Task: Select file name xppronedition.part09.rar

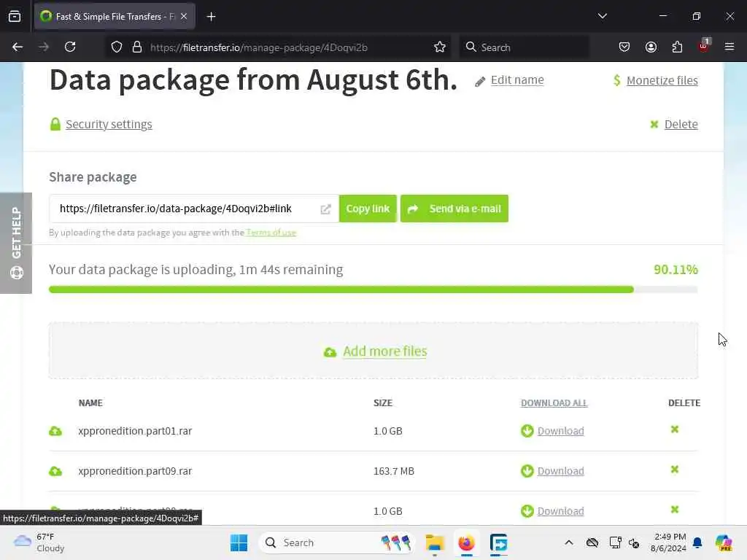Action: coord(135,471)
